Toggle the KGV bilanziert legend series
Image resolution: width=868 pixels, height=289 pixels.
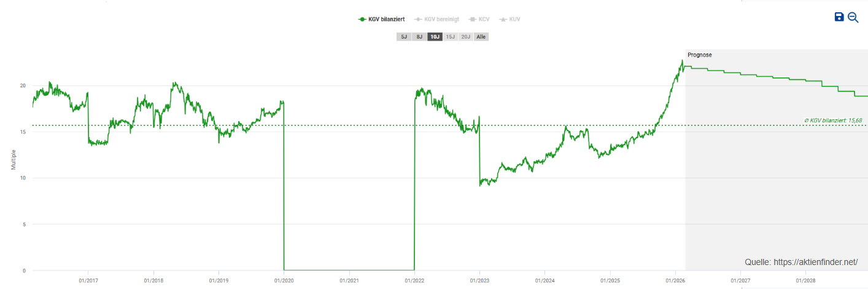[x=381, y=19]
